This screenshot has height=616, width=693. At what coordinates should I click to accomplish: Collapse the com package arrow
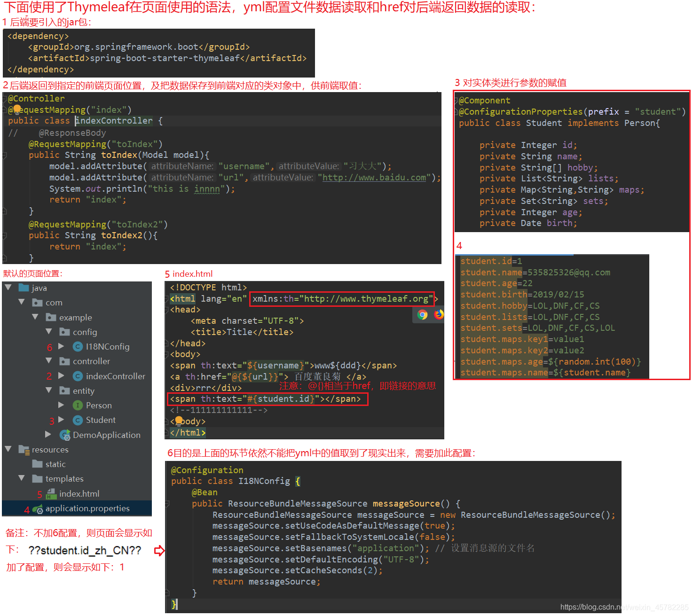tap(22, 302)
